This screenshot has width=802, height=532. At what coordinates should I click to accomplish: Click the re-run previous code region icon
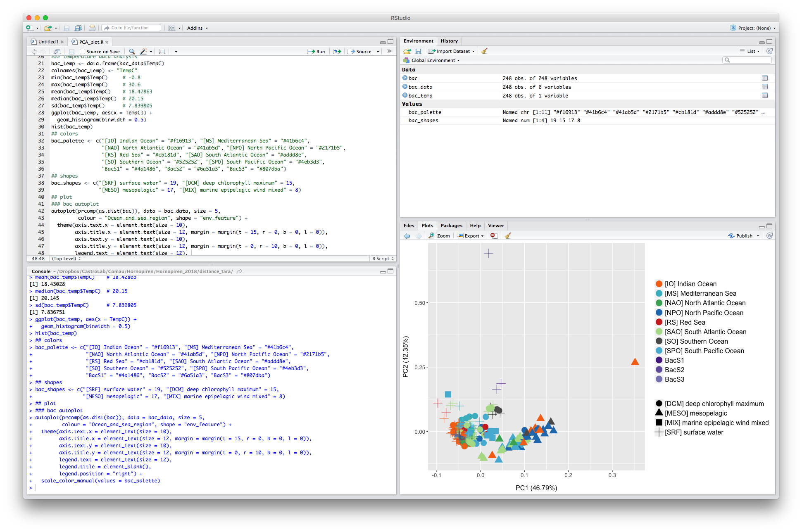[x=338, y=52]
